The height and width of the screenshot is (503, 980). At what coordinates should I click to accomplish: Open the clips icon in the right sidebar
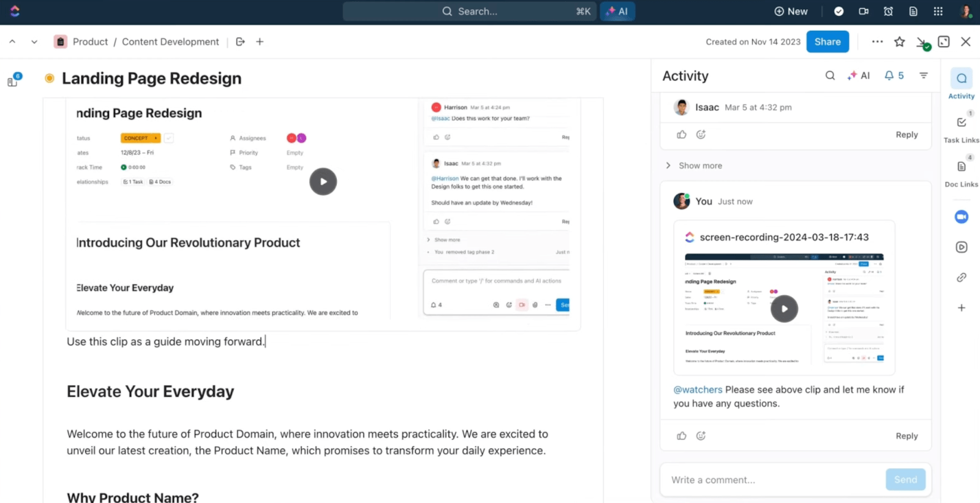pyautogui.click(x=961, y=247)
